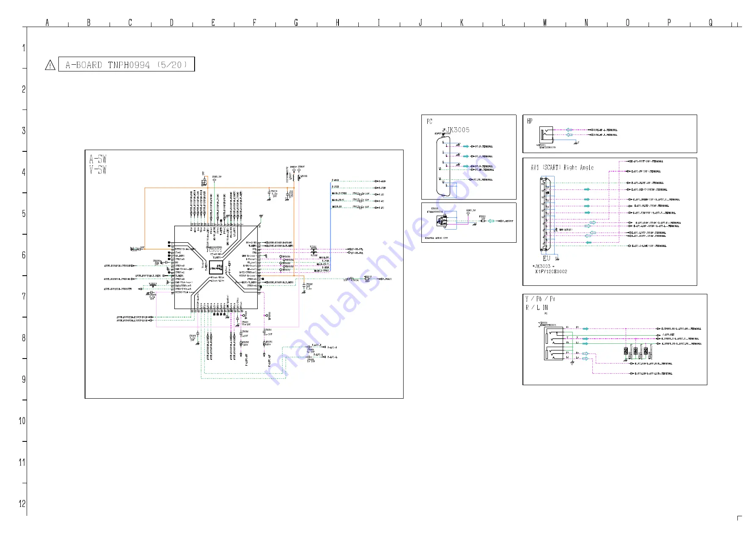Click the 'AV-SW_SCL' signal label

pos(357,249)
